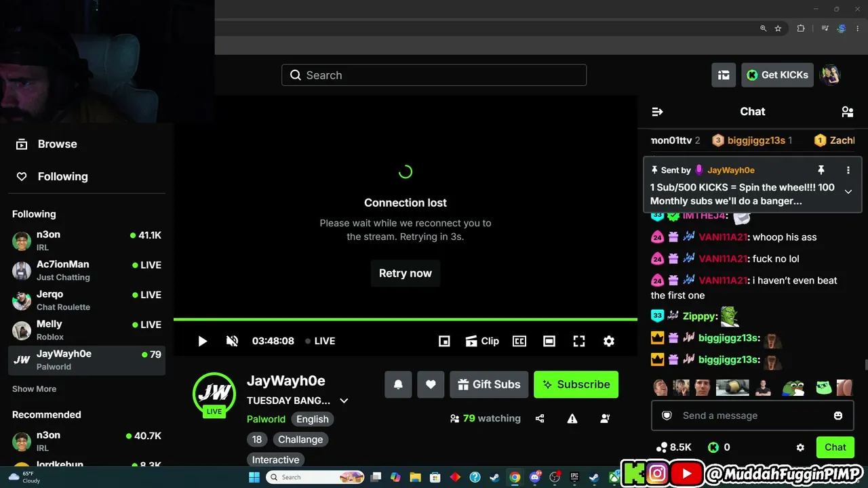Create a clip with the Clip button
This screenshot has width=868, height=488.
coord(482,341)
